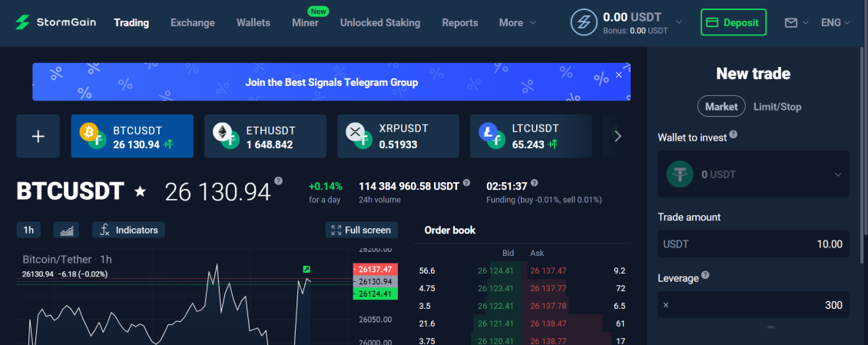The width and height of the screenshot is (868, 345).
Task: Switch chart to Full screen
Action: 362,230
